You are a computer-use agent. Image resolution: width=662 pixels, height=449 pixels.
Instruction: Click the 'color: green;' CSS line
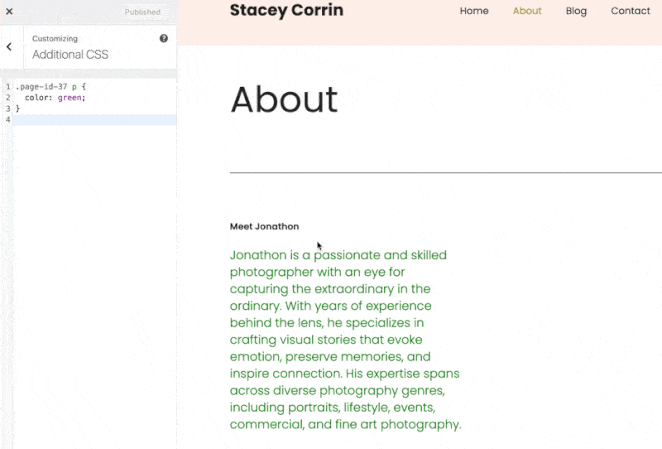(55, 98)
